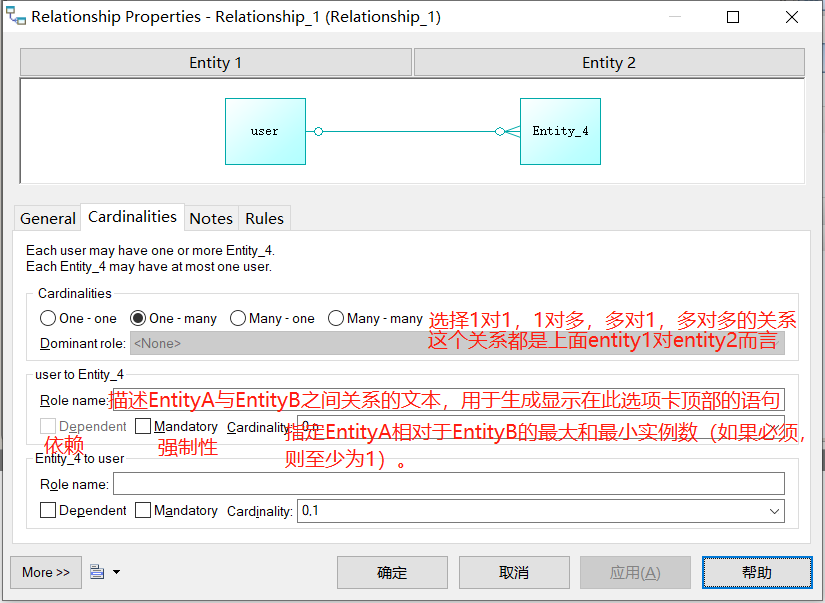Expand the dropdown arrow next to the sheet icon
Screen dimensions: 825x603
[115, 571]
